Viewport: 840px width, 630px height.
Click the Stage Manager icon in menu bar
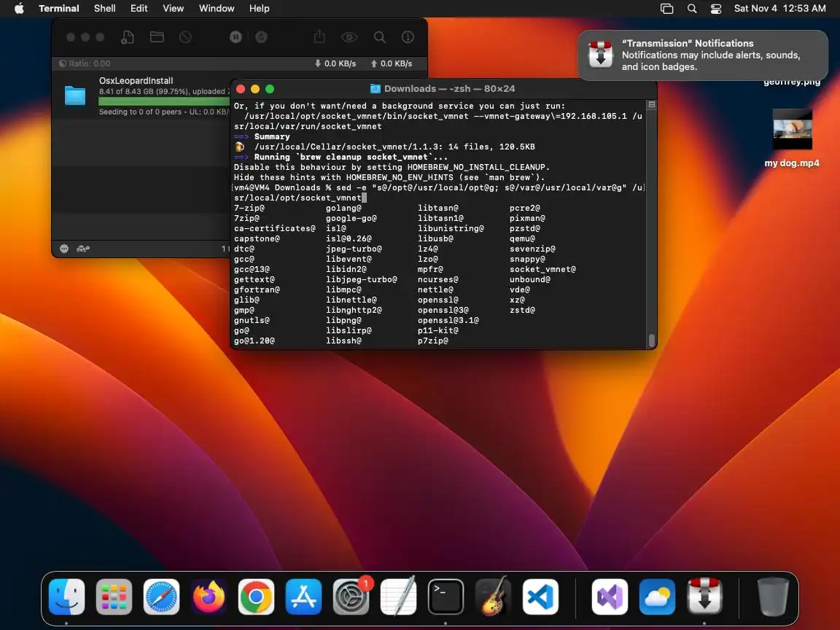[667, 9]
